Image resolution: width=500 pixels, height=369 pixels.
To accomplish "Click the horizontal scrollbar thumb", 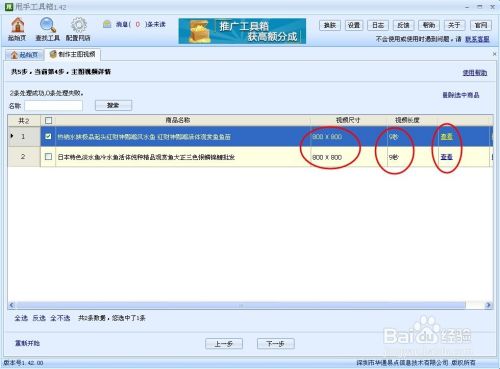I will [241, 305].
